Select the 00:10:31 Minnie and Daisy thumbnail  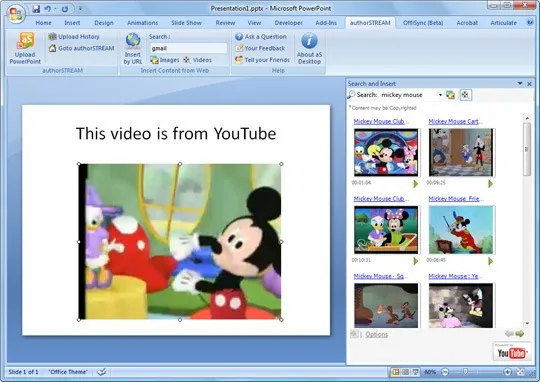pos(386,230)
